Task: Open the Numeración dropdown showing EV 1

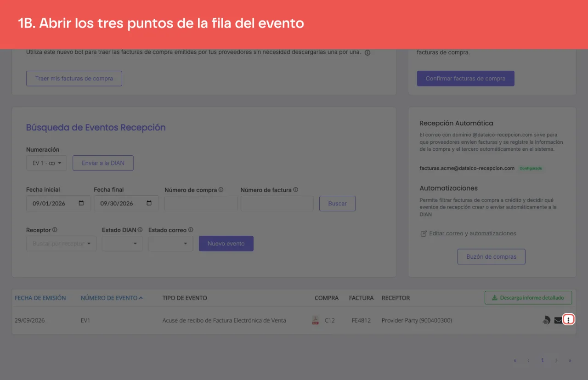Action: (x=47, y=163)
